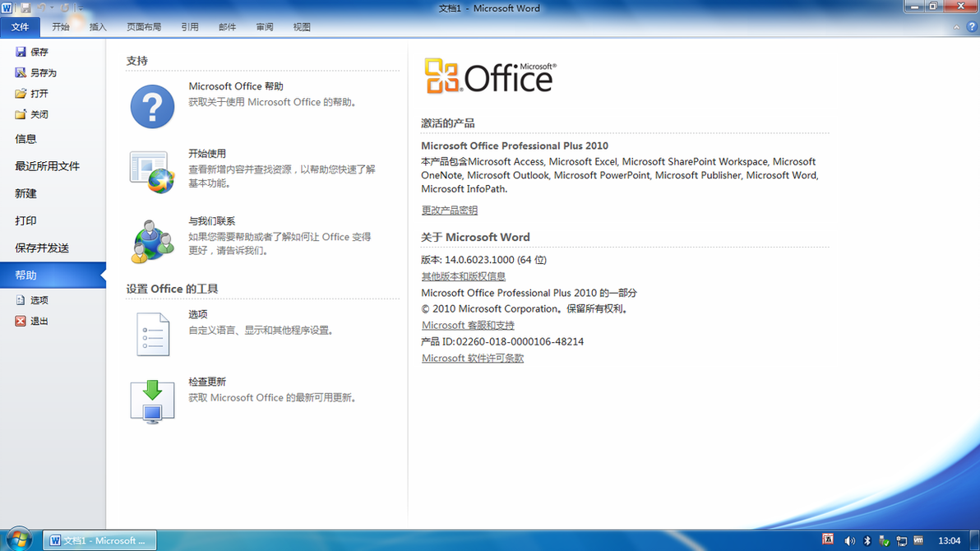This screenshot has height=551, width=980.
Task: Click the network tray icon
Action: click(x=901, y=541)
